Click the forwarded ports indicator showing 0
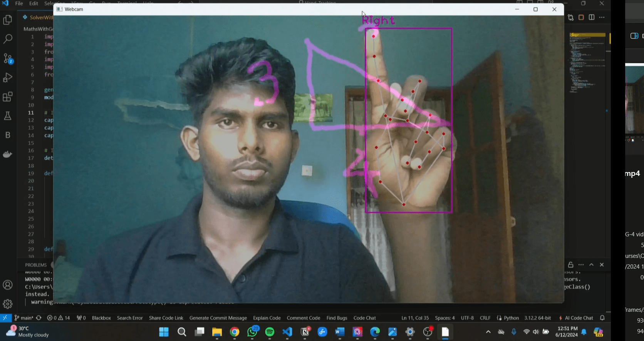This screenshot has width=644, height=341. 81,318
